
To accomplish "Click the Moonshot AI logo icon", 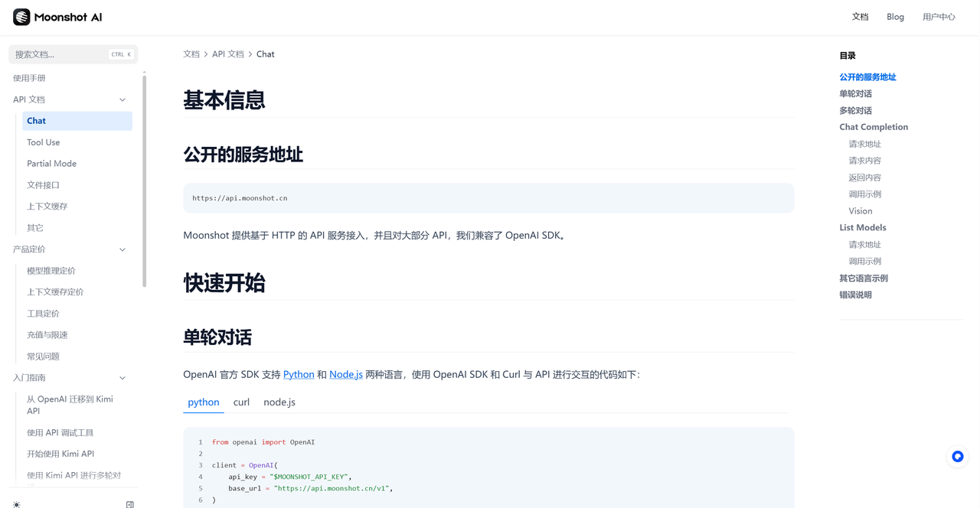I will point(21,17).
